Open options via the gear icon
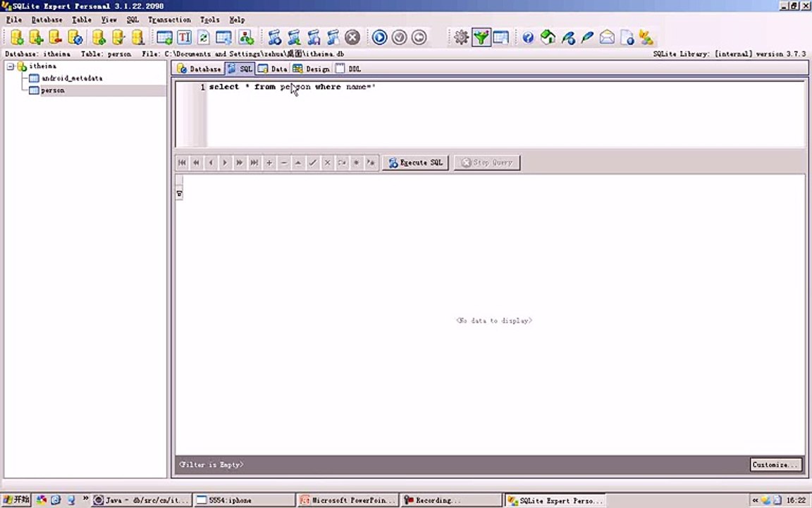This screenshot has width=812, height=508. [461, 37]
